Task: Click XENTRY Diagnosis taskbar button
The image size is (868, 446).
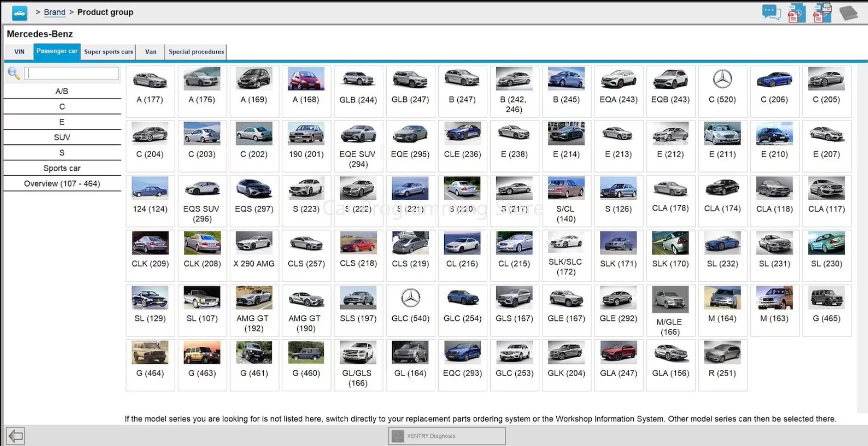Action: [x=447, y=436]
